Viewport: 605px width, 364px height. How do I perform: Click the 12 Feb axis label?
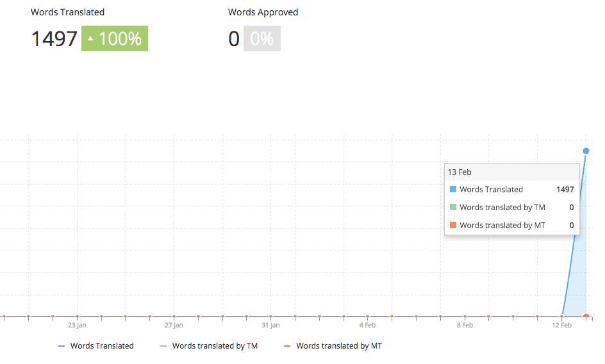tap(561, 325)
